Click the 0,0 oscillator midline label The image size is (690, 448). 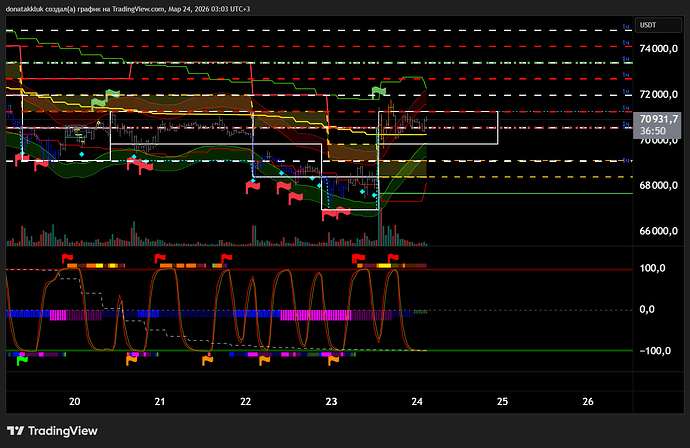[655, 310]
